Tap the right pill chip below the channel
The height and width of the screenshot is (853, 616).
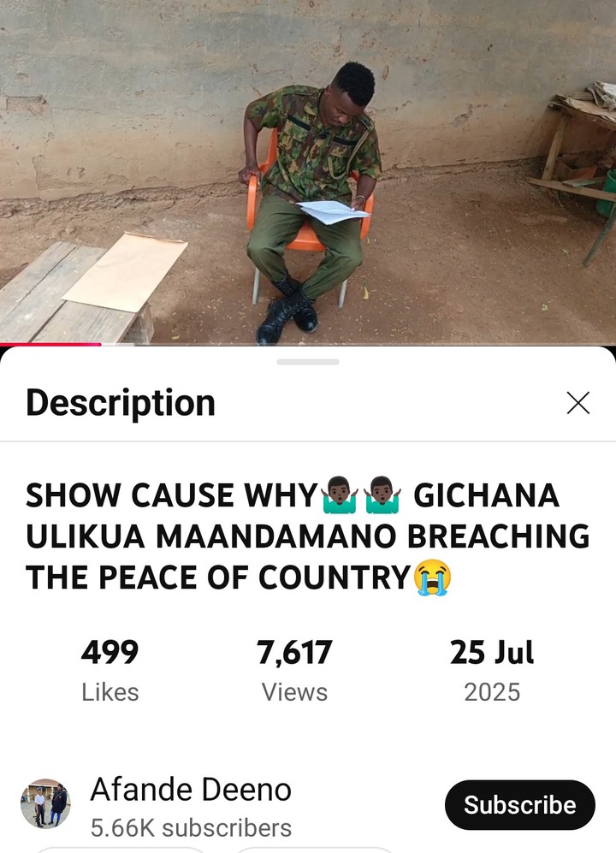pos(313,850)
